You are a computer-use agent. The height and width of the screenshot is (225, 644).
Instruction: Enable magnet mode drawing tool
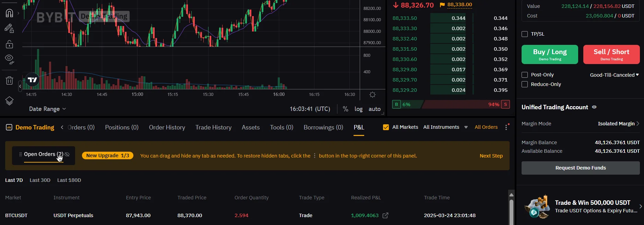point(9,13)
